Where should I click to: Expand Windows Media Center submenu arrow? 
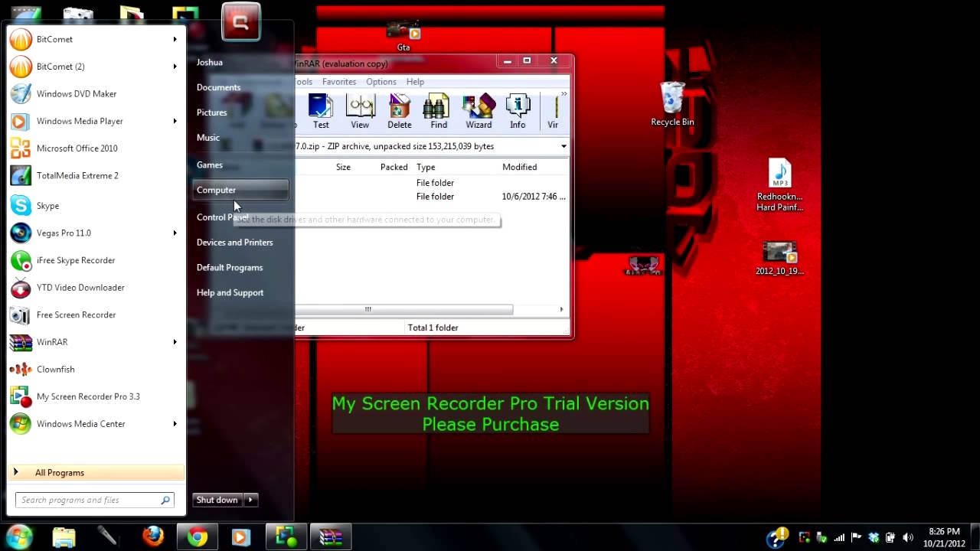pos(175,424)
